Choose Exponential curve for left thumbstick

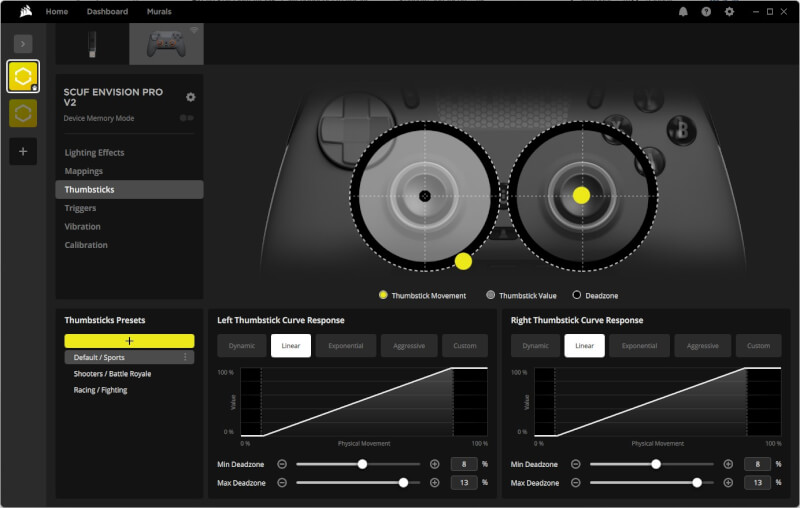click(x=346, y=346)
